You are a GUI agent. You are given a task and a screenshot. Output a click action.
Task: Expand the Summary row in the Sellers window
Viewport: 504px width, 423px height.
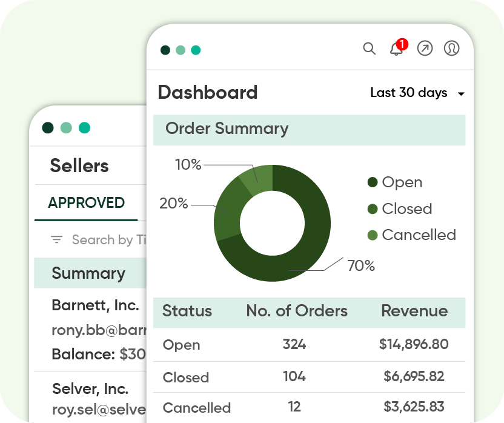[x=90, y=273]
